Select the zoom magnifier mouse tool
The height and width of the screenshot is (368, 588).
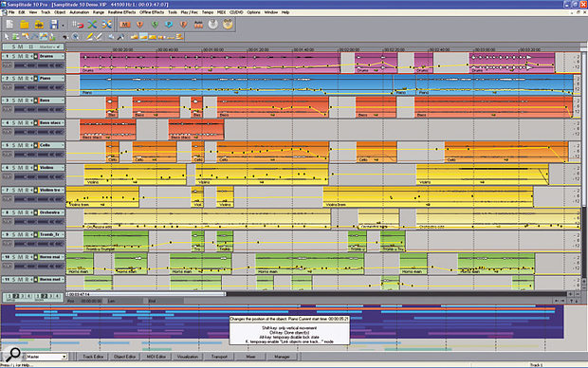(x=75, y=36)
